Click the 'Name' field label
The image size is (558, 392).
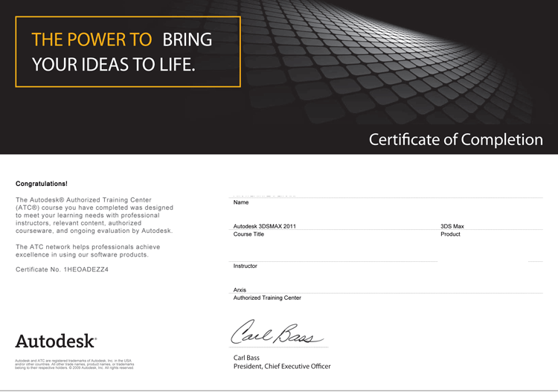click(241, 202)
